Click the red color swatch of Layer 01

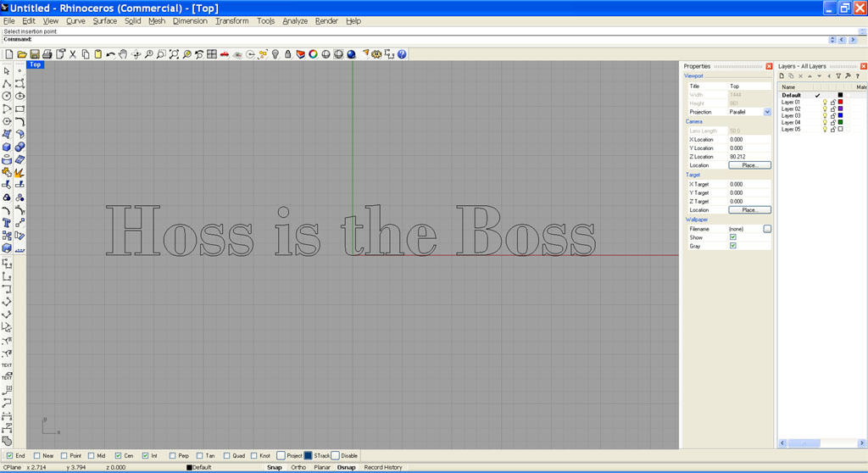(840, 102)
